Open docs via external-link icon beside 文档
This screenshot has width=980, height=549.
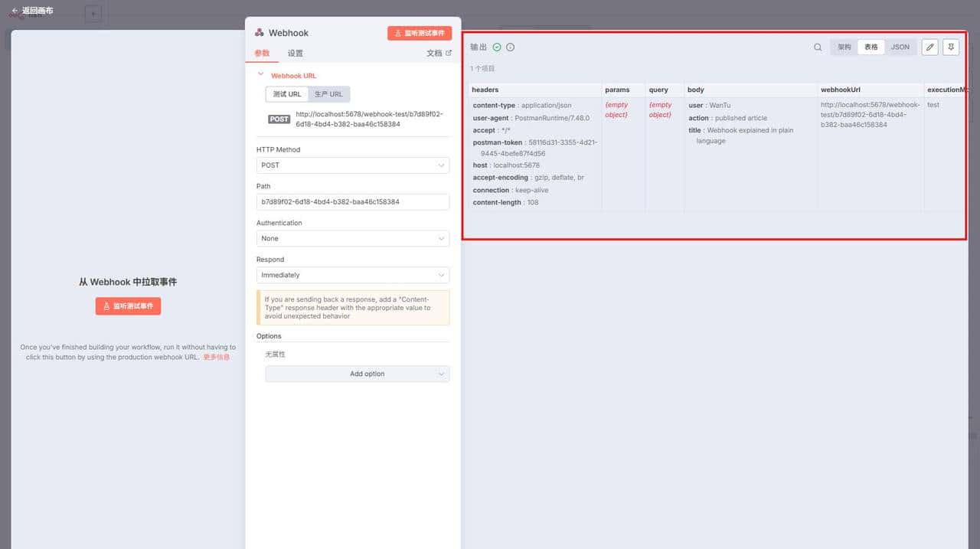click(x=449, y=54)
